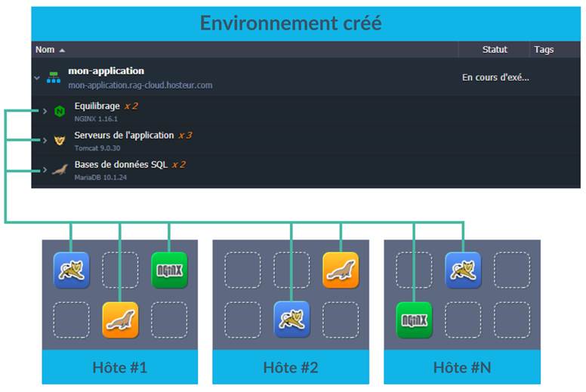Click the green NGINX container in Hôte #1

[x=169, y=270]
